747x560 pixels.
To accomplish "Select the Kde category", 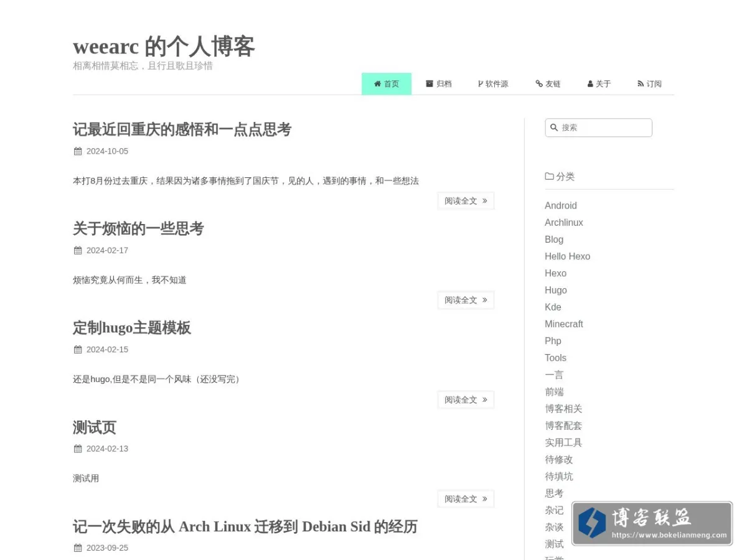I will click(553, 307).
